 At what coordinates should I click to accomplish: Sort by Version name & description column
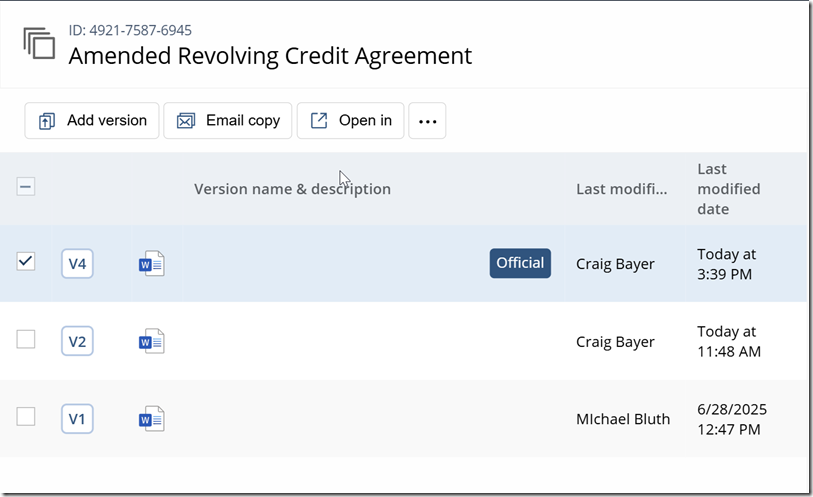[292, 189]
